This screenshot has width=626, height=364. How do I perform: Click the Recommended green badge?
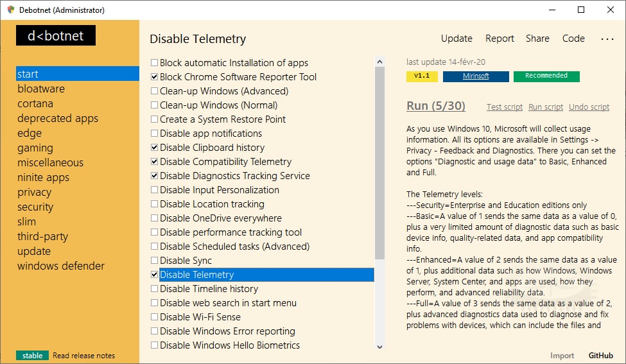point(546,76)
